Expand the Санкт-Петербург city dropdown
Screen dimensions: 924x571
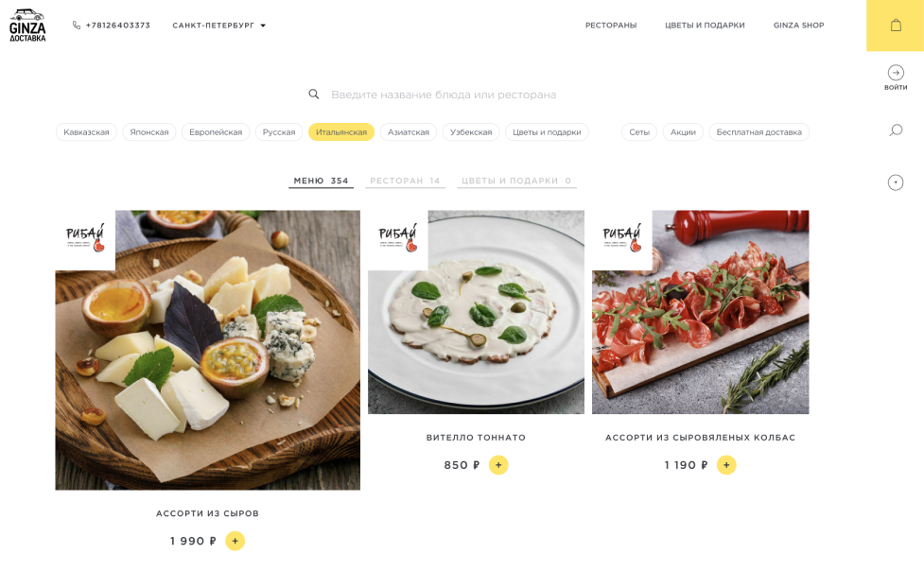[218, 26]
